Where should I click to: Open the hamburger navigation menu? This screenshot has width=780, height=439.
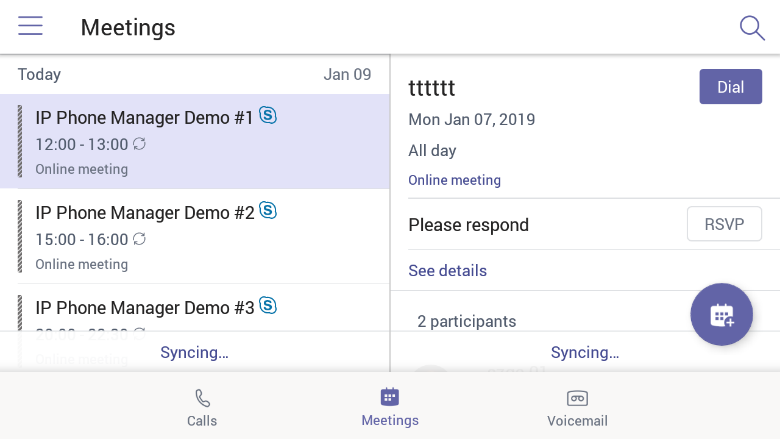[30, 26]
